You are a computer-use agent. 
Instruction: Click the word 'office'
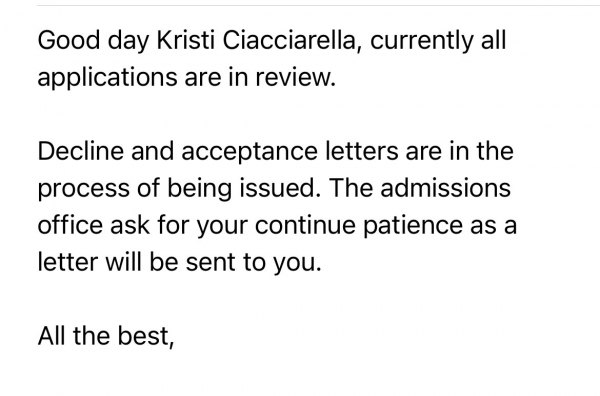click(70, 225)
